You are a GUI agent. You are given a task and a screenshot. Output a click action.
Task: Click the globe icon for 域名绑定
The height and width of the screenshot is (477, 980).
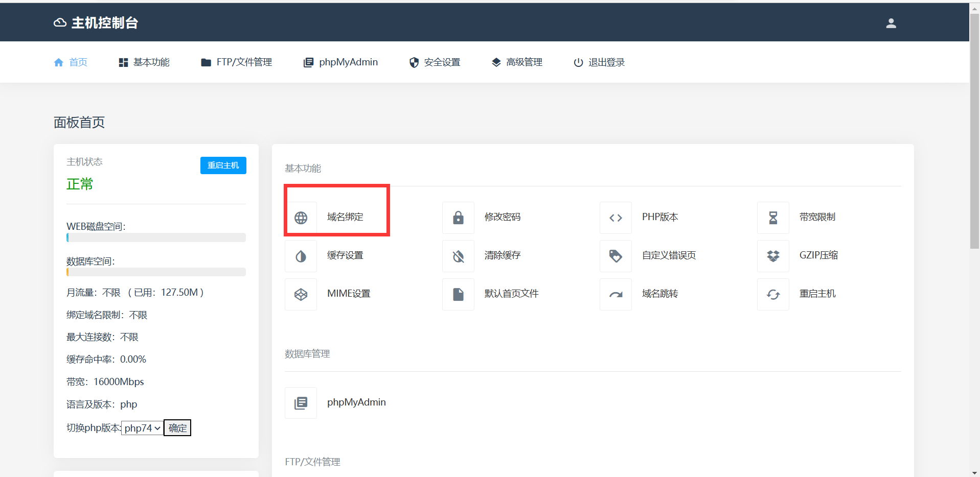click(x=301, y=218)
